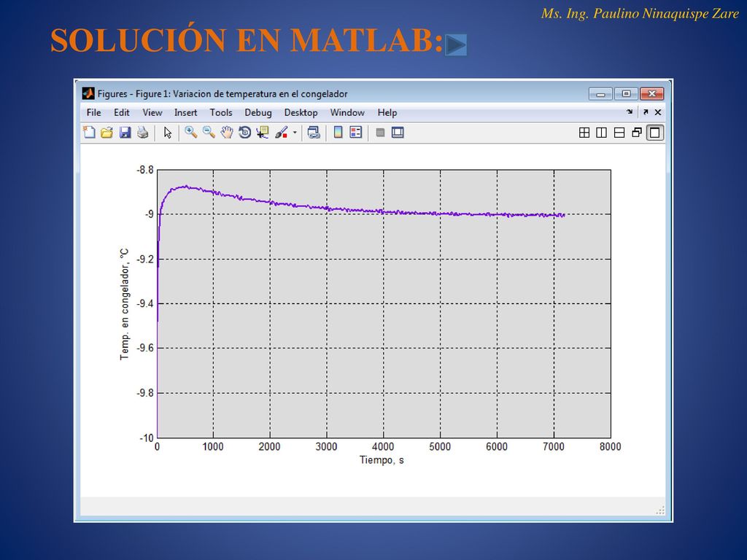Click the New Figure toolbar icon
This screenshot has height=560, width=747.
pos(89,133)
